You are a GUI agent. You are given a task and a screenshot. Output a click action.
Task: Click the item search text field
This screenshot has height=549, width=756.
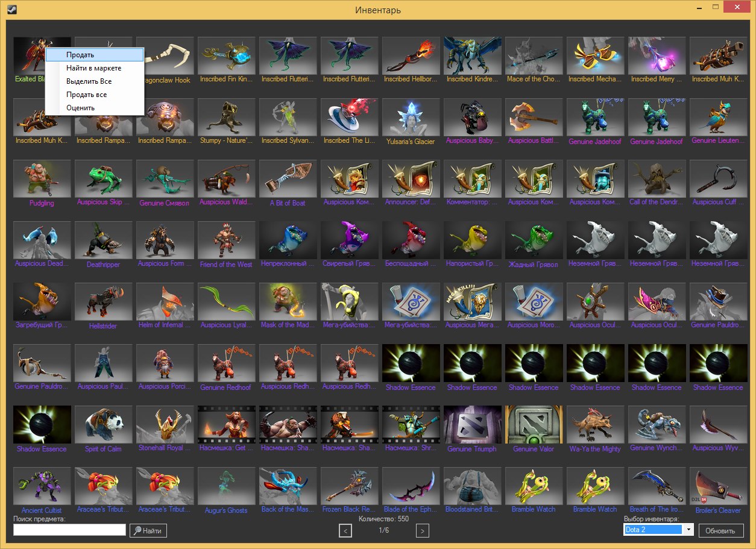69,530
